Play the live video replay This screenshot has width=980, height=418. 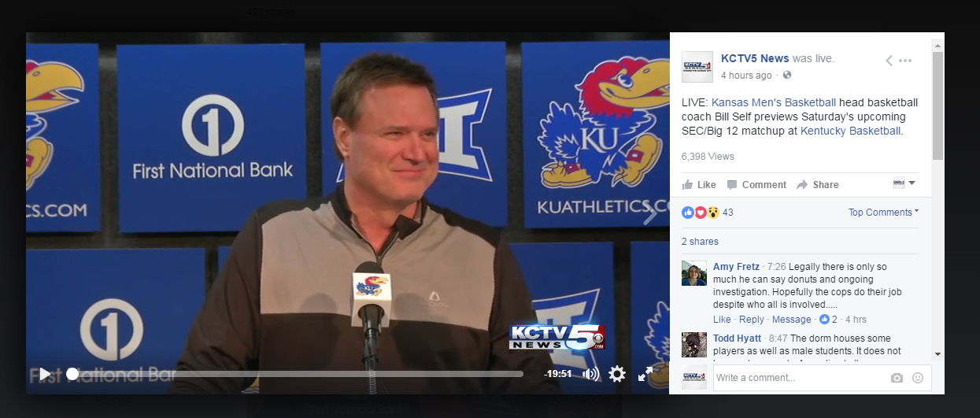coord(45,374)
